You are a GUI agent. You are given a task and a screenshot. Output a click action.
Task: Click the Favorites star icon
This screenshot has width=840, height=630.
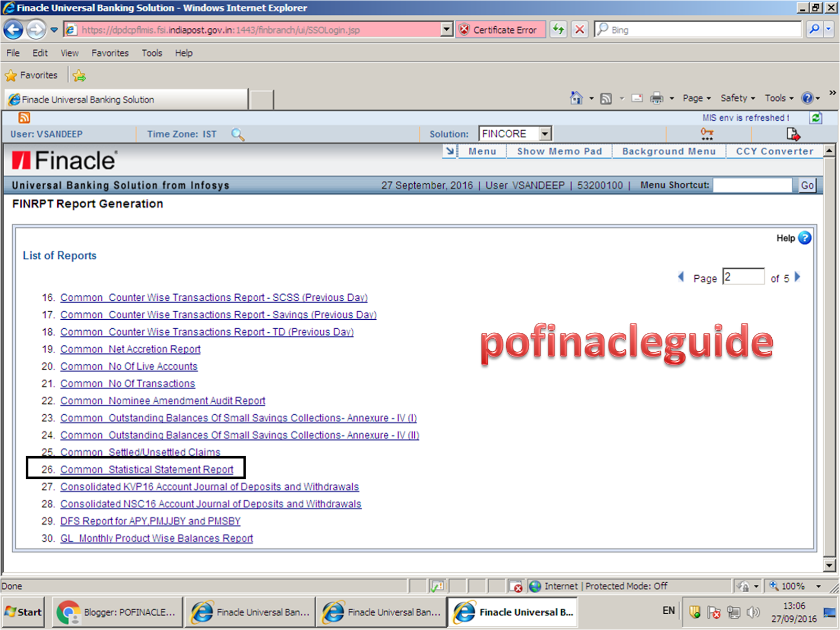pyautogui.click(x=10, y=76)
